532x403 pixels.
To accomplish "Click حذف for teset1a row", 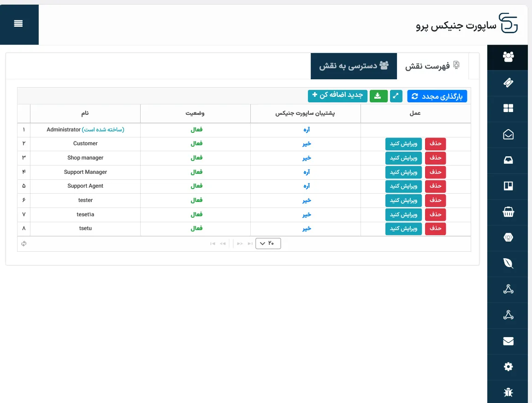I will coord(435,214).
